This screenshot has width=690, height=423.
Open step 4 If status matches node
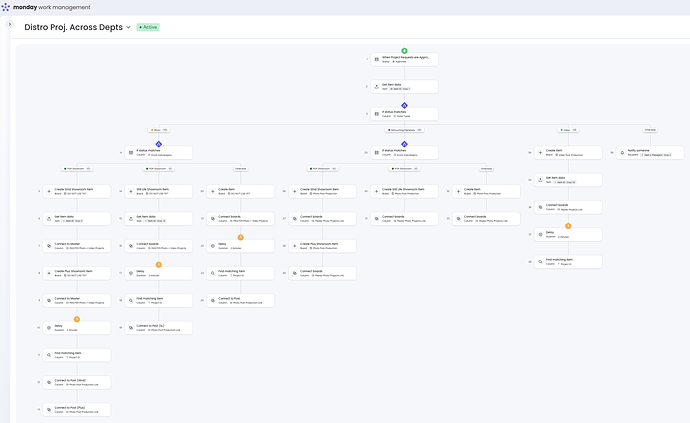point(159,153)
